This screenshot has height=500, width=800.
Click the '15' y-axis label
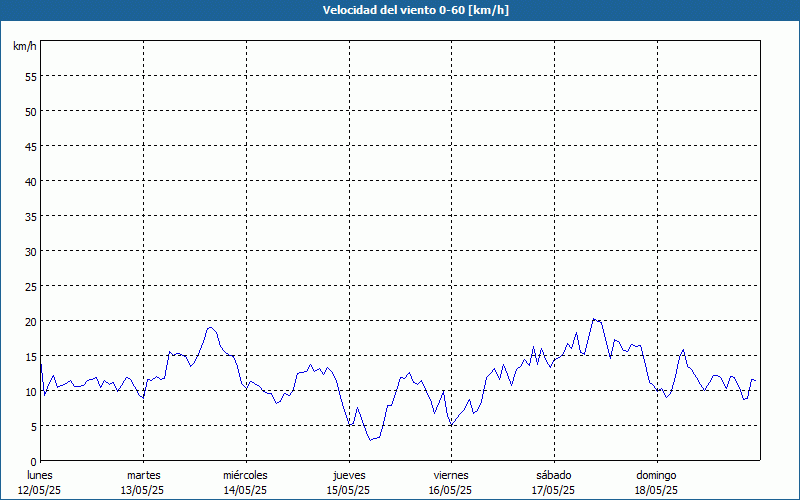31,357
